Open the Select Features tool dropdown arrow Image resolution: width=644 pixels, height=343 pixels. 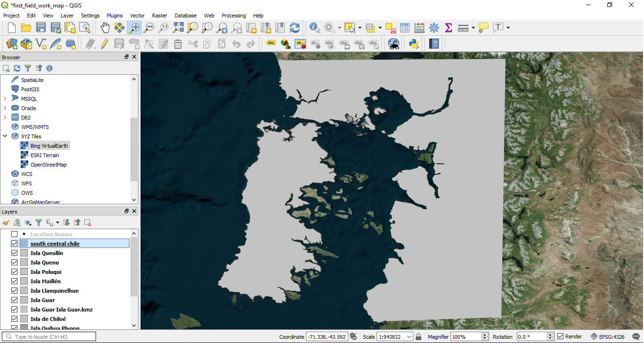pyautogui.click(x=360, y=28)
